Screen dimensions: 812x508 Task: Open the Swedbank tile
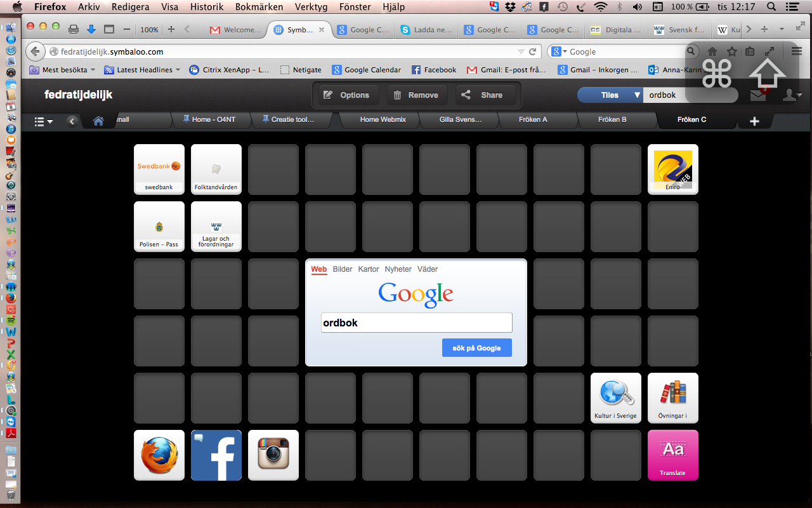159,169
